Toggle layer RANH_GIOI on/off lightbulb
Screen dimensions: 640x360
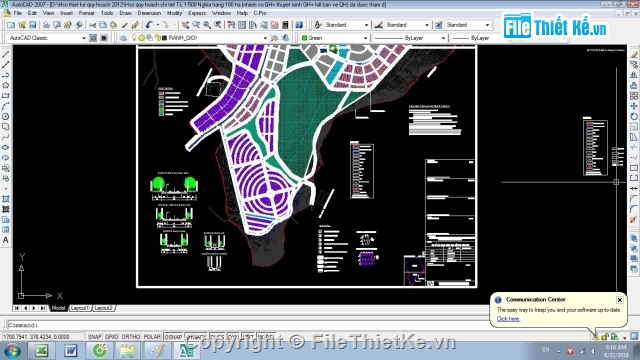coord(134,38)
